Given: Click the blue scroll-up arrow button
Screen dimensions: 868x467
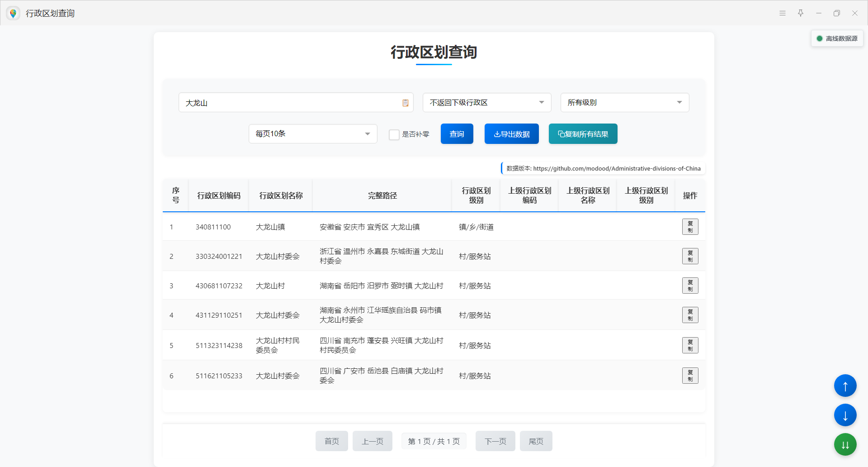Looking at the screenshot, I should 845,386.
